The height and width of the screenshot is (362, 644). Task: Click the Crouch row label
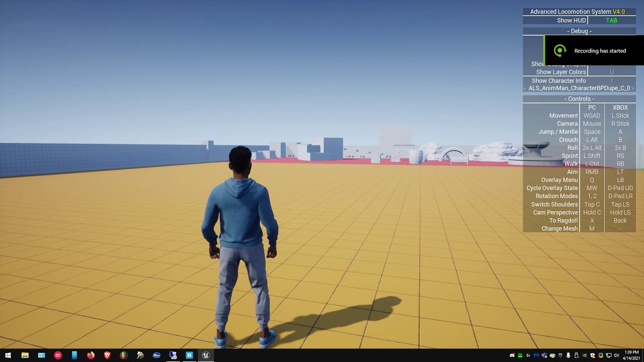coord(569,140)
